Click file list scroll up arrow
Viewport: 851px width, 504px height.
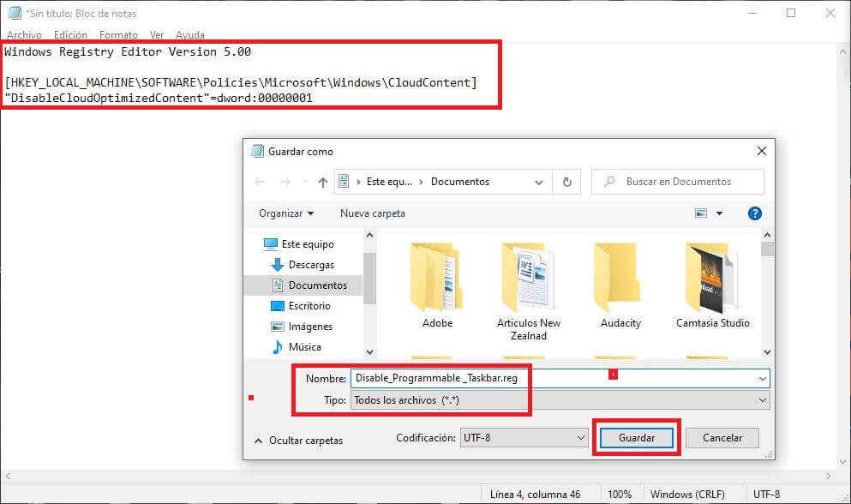click(767, 236)
